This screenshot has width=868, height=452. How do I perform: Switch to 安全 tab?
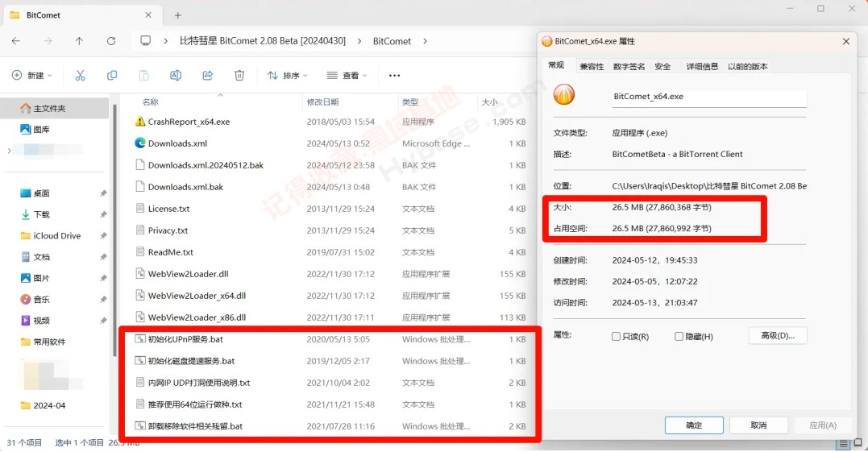coord(662,66)
